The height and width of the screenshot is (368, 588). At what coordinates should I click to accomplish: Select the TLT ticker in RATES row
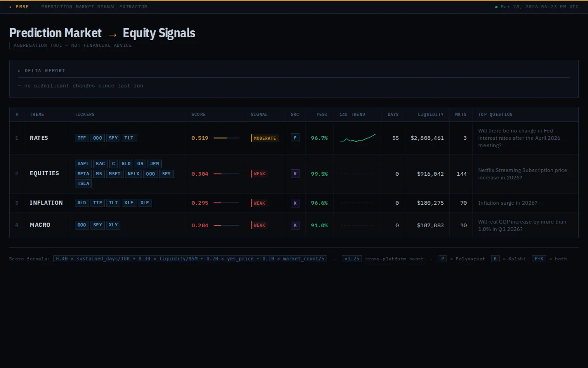[129, 138]
